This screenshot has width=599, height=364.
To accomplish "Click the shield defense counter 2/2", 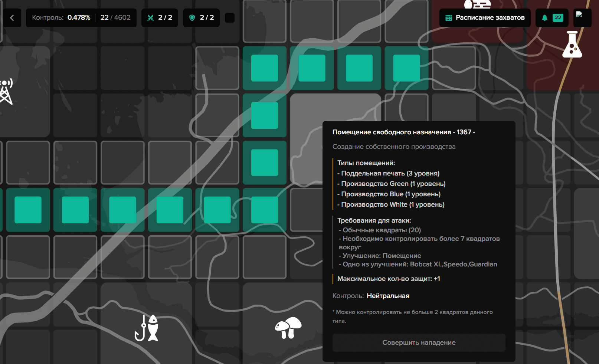I will [x=201, y=18].
